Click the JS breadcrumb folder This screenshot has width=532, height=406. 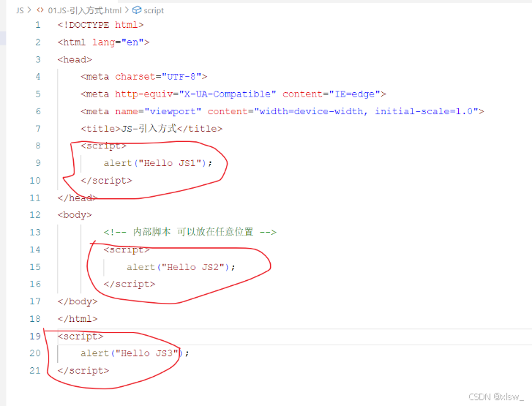(20, 10)
